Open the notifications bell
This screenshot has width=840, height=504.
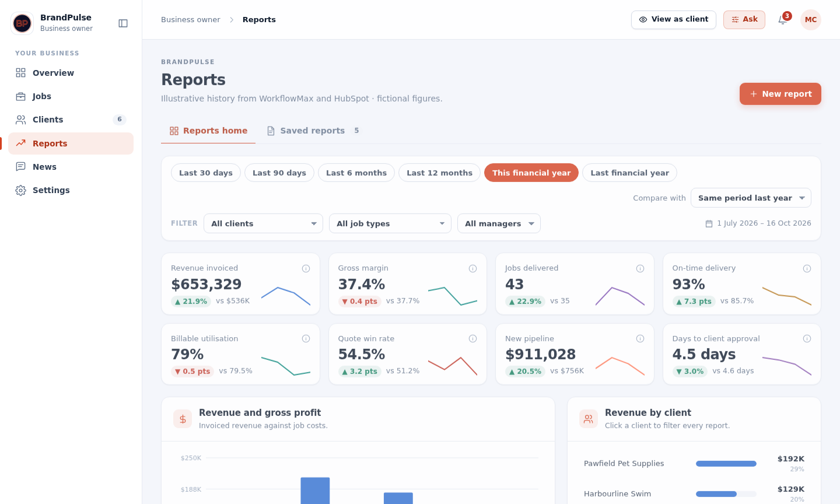coord(783,20)
